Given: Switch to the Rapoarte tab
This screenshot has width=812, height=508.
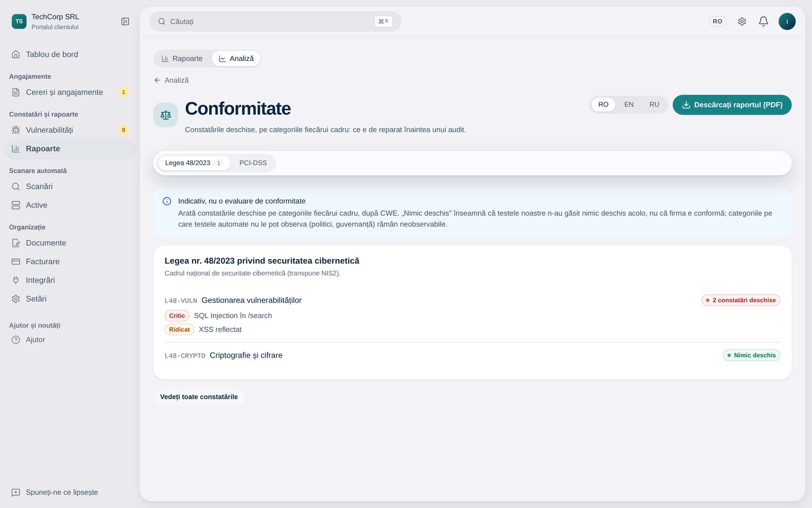Looking at the screenshot, I should coord(182,58).
